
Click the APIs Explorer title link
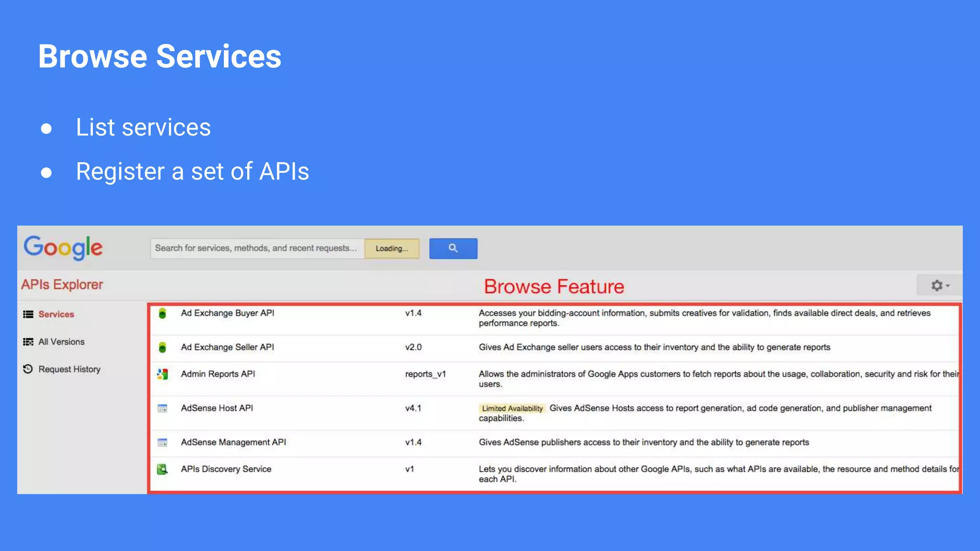pos(62,284)
